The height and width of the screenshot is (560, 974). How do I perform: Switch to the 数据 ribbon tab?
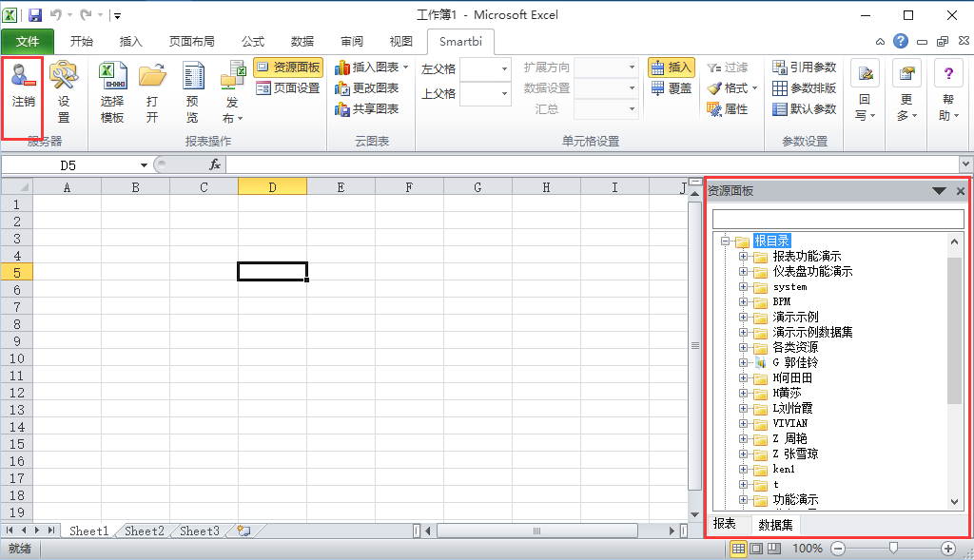click(x=302, y=42)
